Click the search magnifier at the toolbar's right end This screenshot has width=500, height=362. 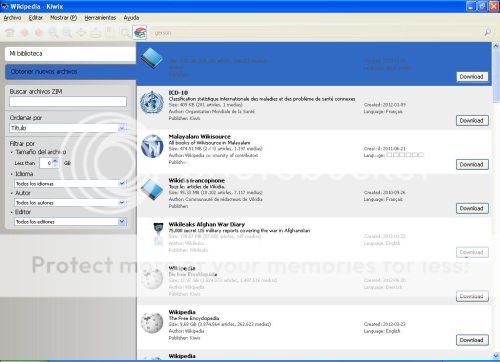[x=487, y=33]
